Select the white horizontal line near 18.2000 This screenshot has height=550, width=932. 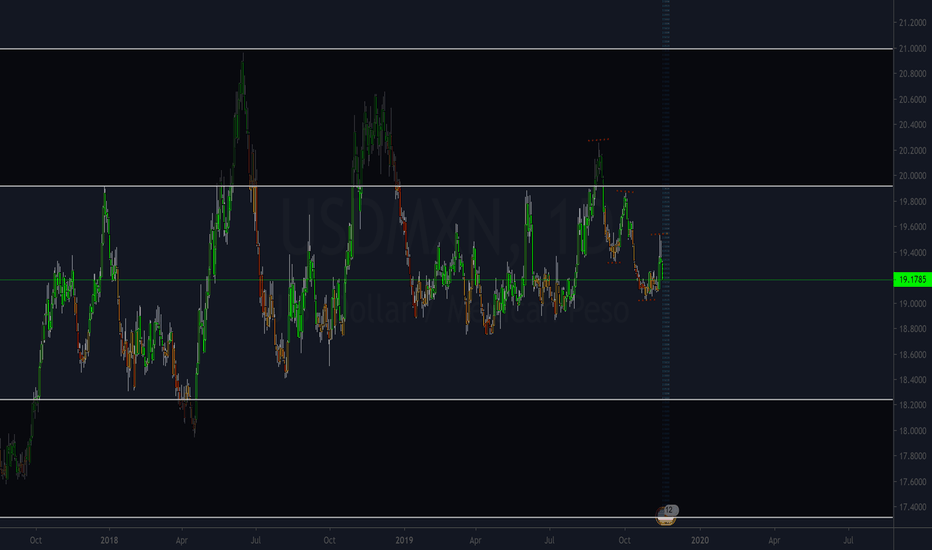pos(450,400)
